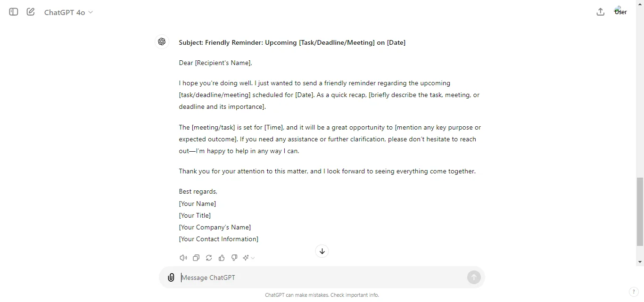Click the scrollbar down arrow

point(640,262)
